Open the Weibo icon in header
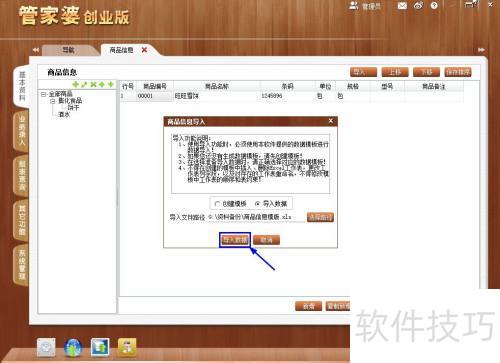This screenshot has height=363, width=500. (x=419, y=6)
